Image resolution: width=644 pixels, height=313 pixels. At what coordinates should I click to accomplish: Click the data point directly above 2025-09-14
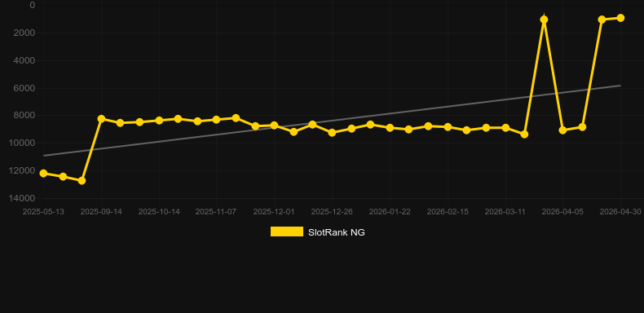point(101,119)
